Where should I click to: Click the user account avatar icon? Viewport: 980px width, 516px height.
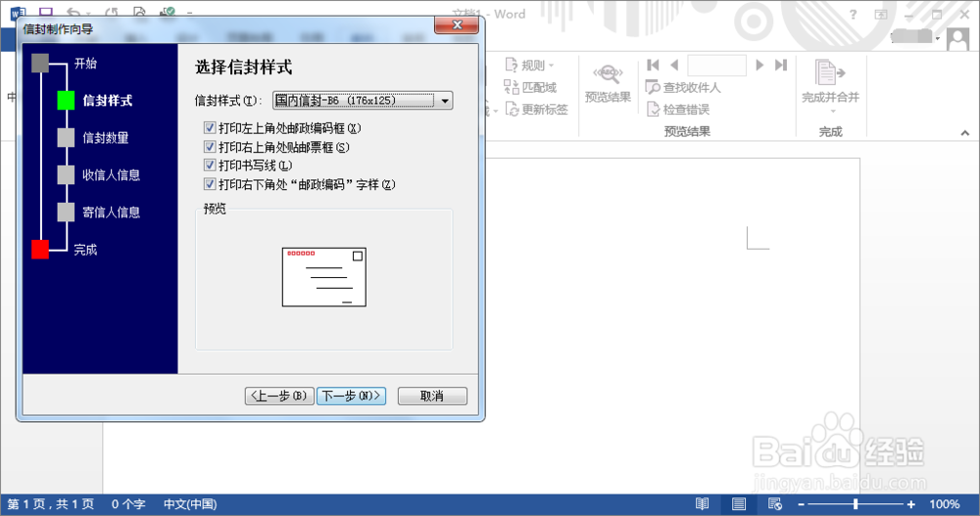click(x=957, y=39)
